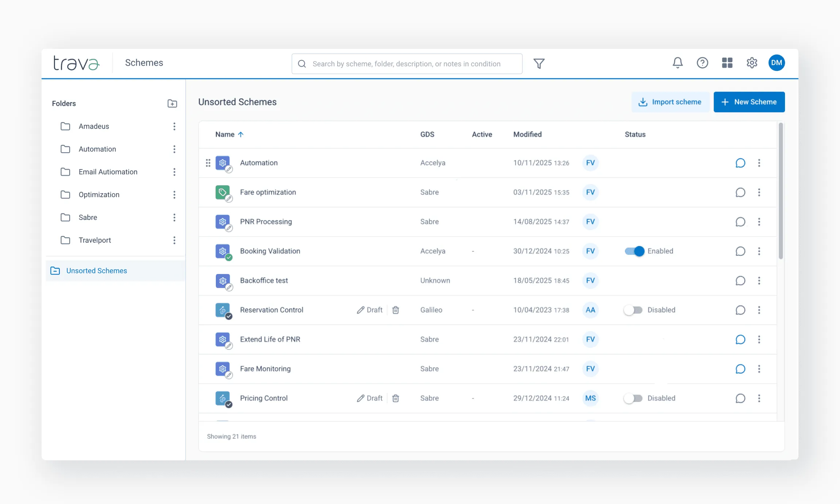
Task: Click the filter funnel icon
Action: tap(539, 63)
